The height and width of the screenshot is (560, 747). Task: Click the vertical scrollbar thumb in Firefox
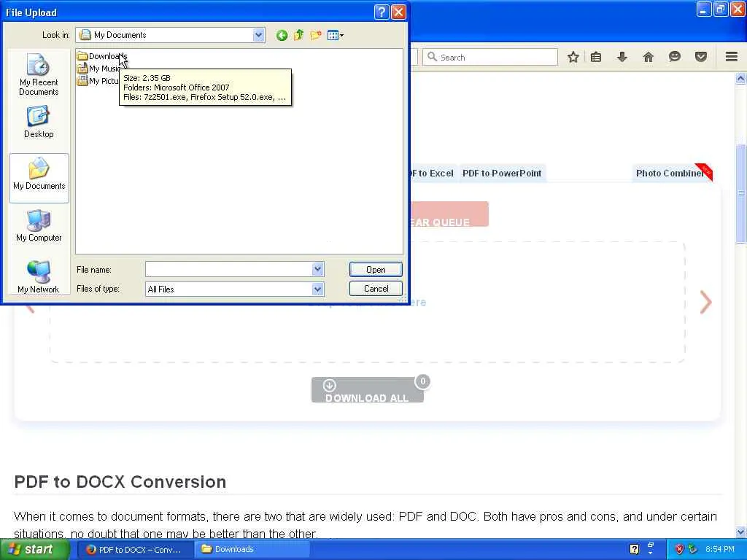[741, 192]
